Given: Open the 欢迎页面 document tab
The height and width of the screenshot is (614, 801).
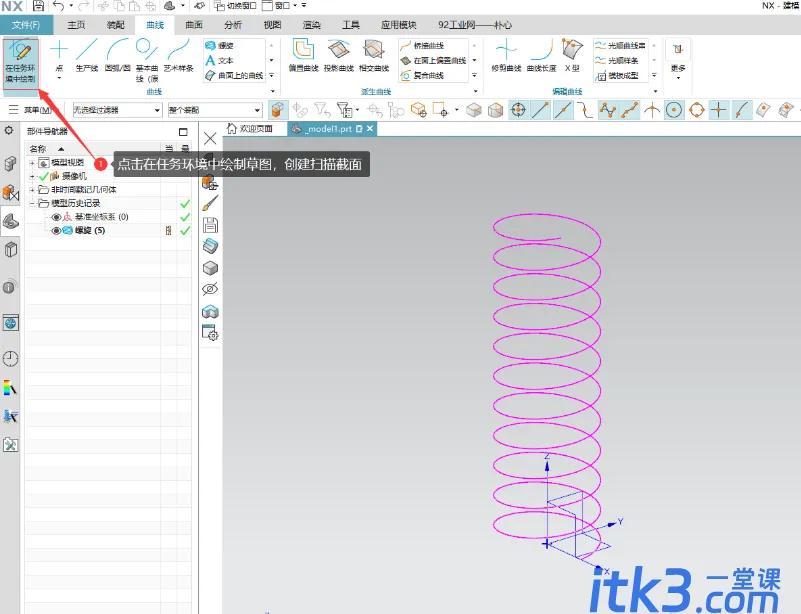Looking at the screenshot, I should click(250, 129).
